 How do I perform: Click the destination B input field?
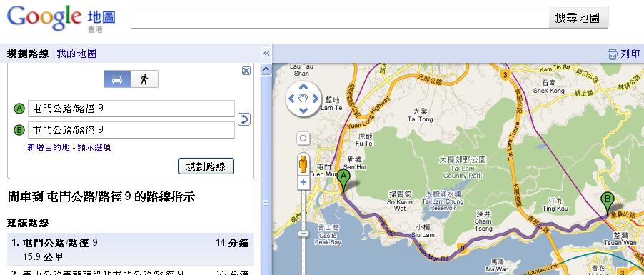coord(131,130)
